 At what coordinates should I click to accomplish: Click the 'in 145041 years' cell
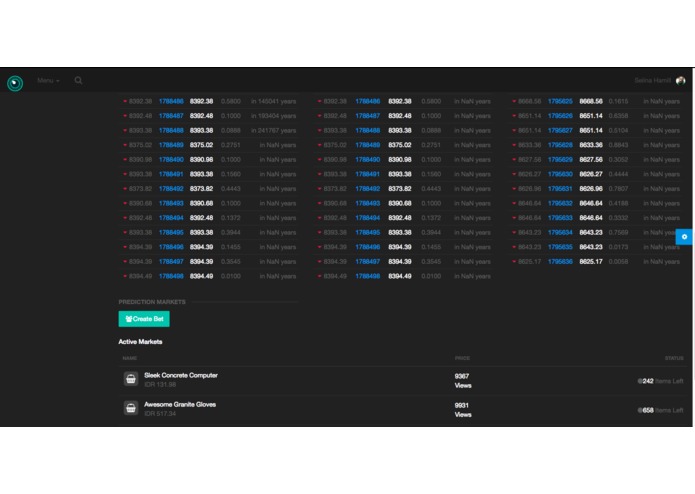[273, 101]
